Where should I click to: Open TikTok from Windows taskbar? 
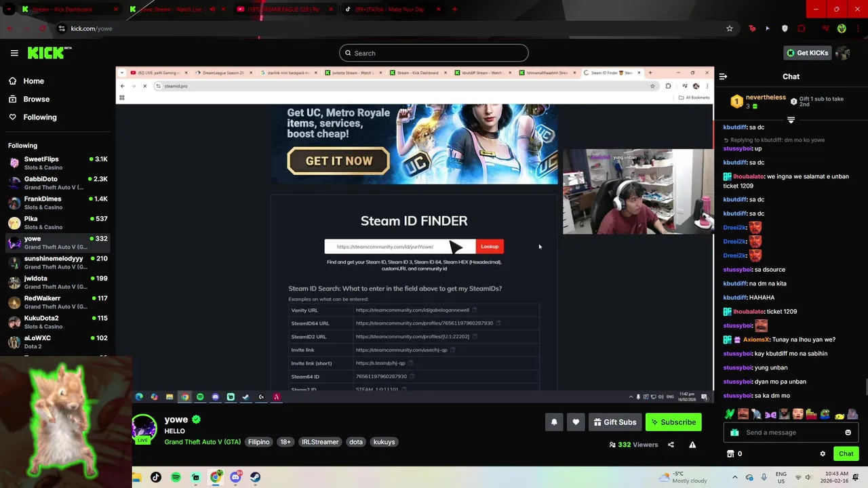pos(156,477)
